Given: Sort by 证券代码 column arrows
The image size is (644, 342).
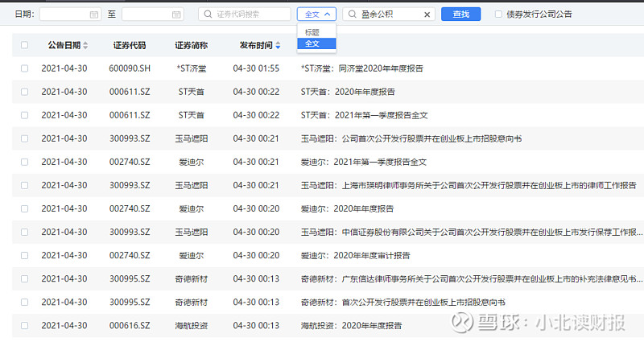Looking at the screenshot, I should coord(155,46).
